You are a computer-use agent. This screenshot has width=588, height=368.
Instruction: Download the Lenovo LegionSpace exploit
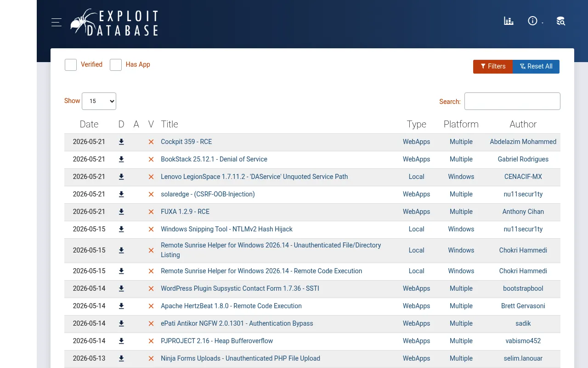[x=121, y=177]
